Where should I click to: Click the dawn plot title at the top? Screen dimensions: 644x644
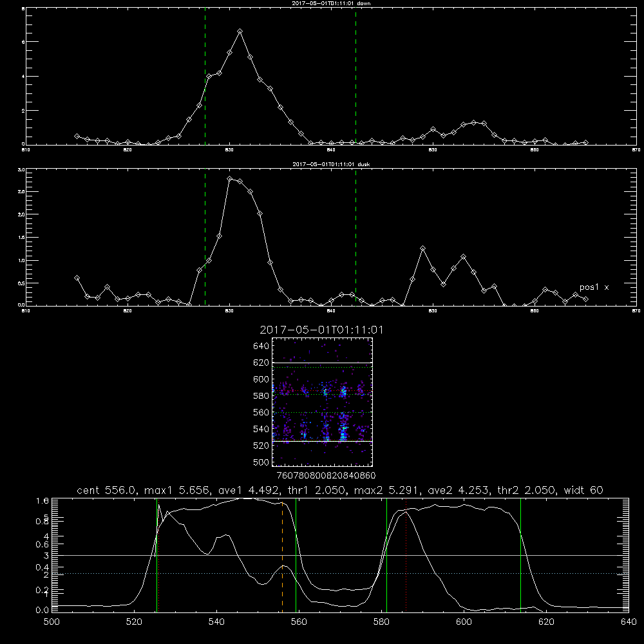click(331, 3)
